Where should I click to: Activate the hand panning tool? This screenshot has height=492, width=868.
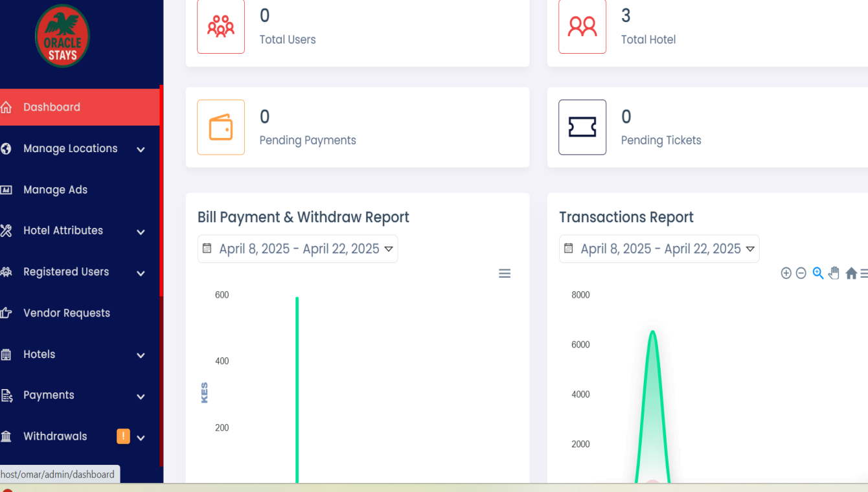(x=834, y=273)
